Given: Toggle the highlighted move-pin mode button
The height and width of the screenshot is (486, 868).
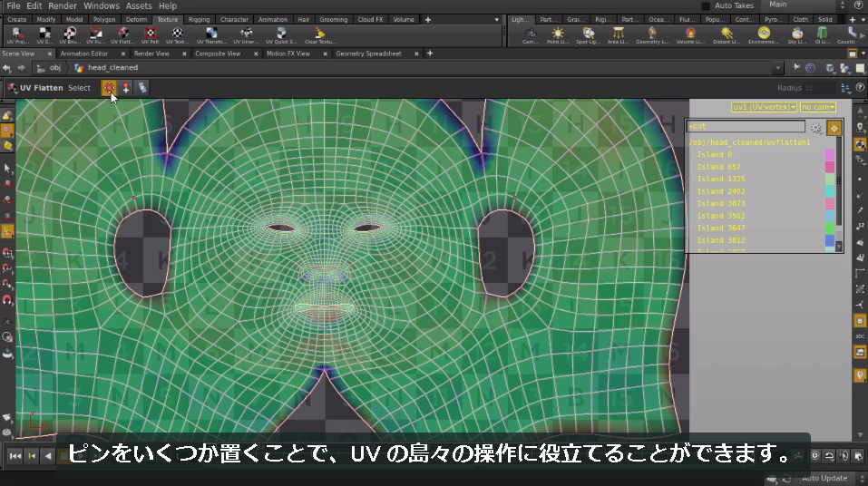Looking at the screenshot, I should pos(109,87).
